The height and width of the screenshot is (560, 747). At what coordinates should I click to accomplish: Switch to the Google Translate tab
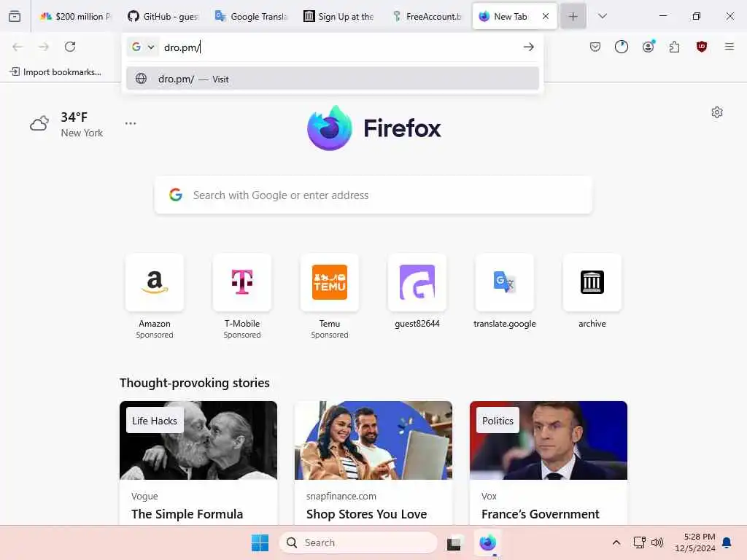(x=251, y=16)
